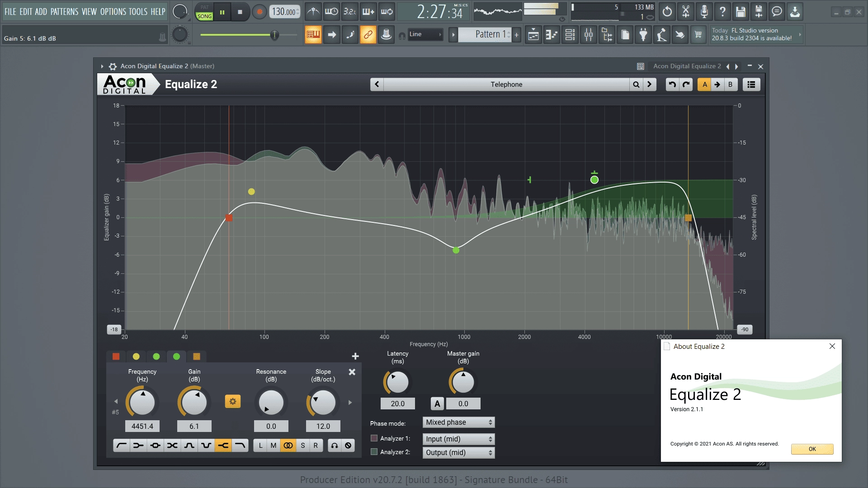Open the PATTERNS menu

tap(64, 12)
